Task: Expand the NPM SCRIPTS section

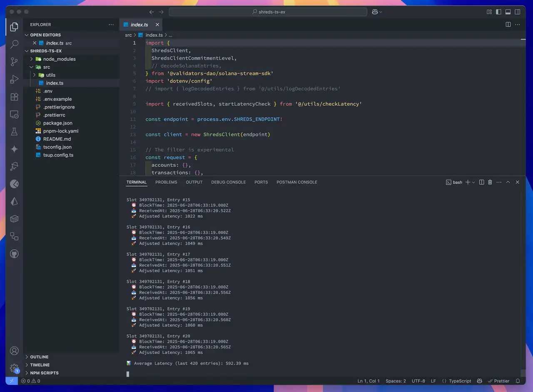Action: point(43,373)
